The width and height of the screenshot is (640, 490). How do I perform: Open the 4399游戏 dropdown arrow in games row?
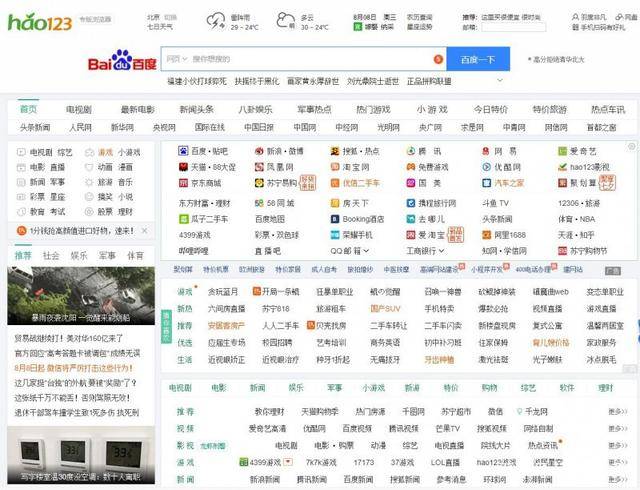click(x=288, y=462)
